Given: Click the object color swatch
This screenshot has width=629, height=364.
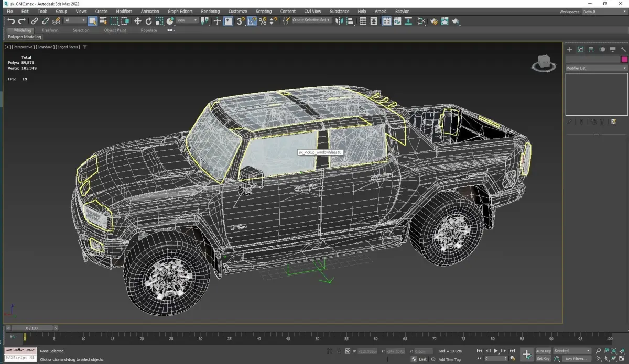Looking at the screenshot, I should (x=624, y=60).
